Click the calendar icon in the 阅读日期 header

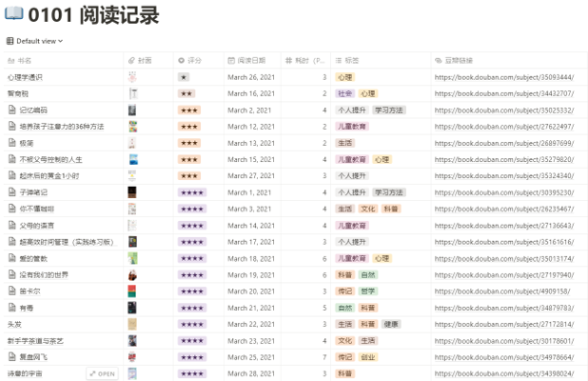(x=231, y=60)
